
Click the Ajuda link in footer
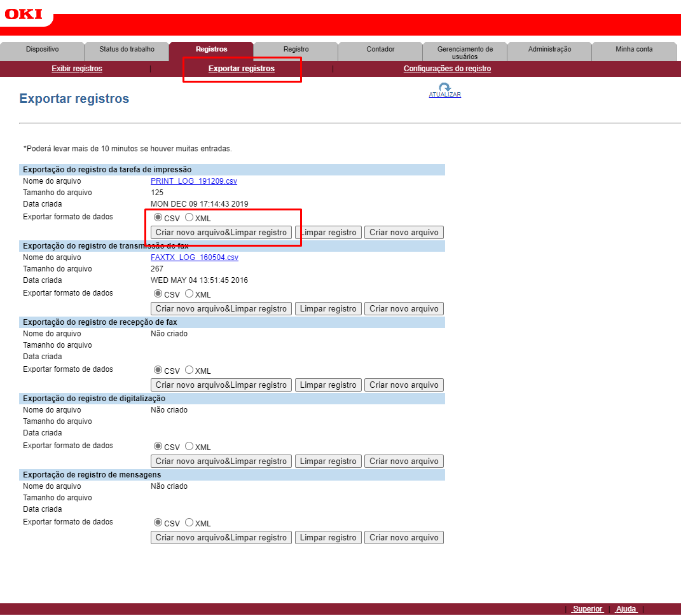point(626,609)
